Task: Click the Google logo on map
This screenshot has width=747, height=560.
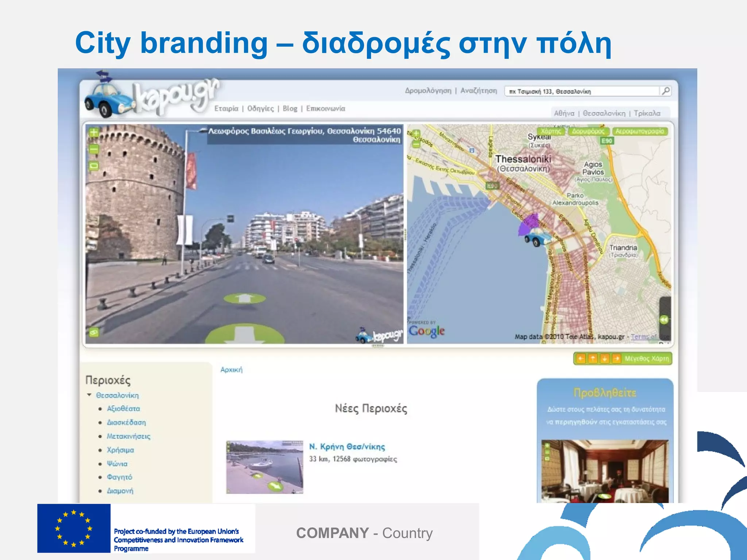Action: coord(426,331)
